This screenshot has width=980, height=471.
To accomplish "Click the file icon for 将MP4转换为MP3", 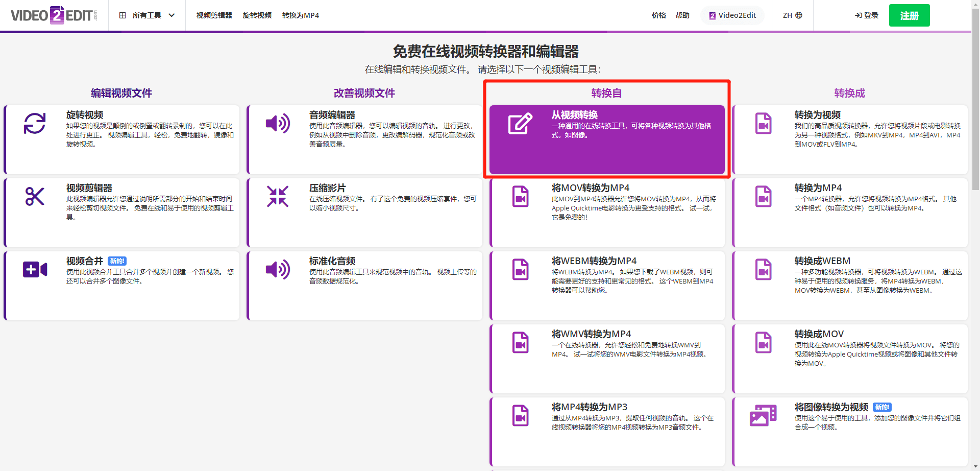I will point(521,415).
